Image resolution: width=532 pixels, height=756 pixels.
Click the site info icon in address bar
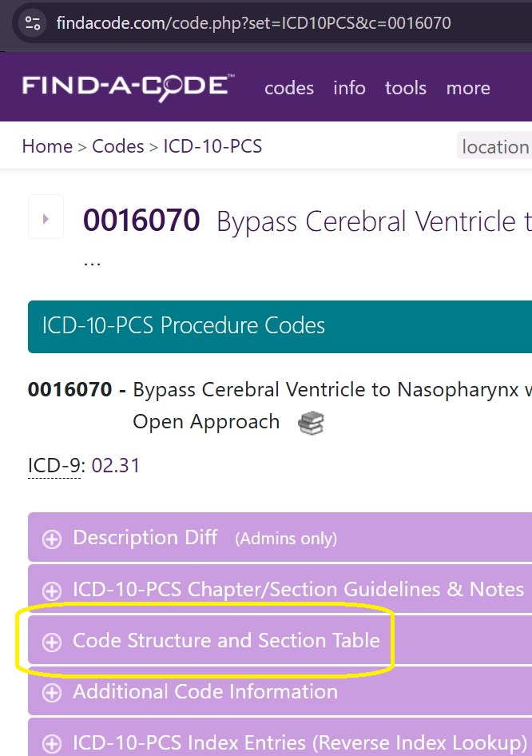(33, 22)
